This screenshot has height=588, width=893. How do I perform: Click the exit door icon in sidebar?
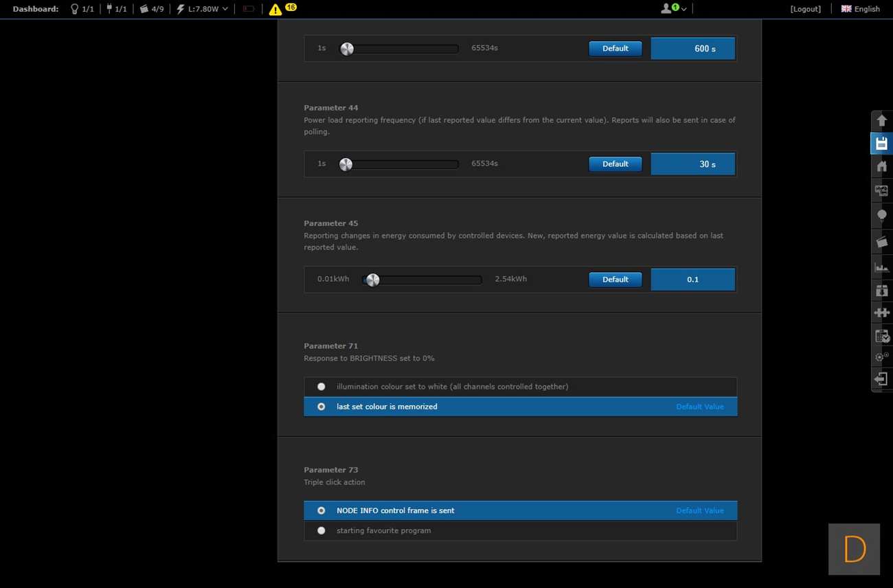(881, 379)
